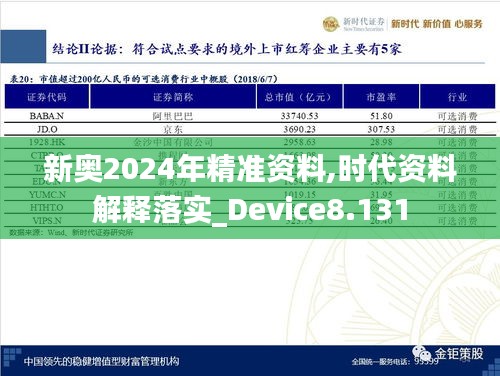500x376 pixels.
Task: Select the HTHT.O ticker cell
Action: [x=47, y=208]
